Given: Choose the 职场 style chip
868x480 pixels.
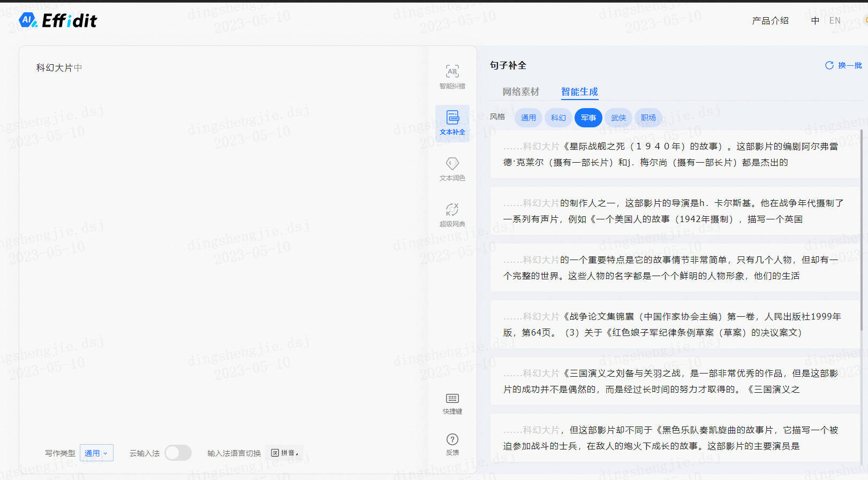Looking at the screenshot, I should 648,118.
